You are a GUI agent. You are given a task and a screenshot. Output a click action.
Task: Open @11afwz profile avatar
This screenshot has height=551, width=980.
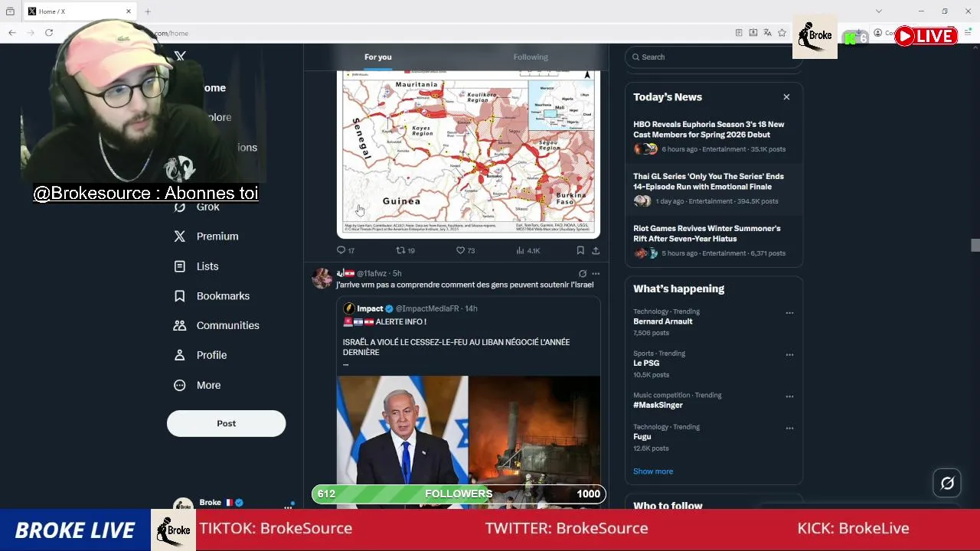(x=322, y=278)
